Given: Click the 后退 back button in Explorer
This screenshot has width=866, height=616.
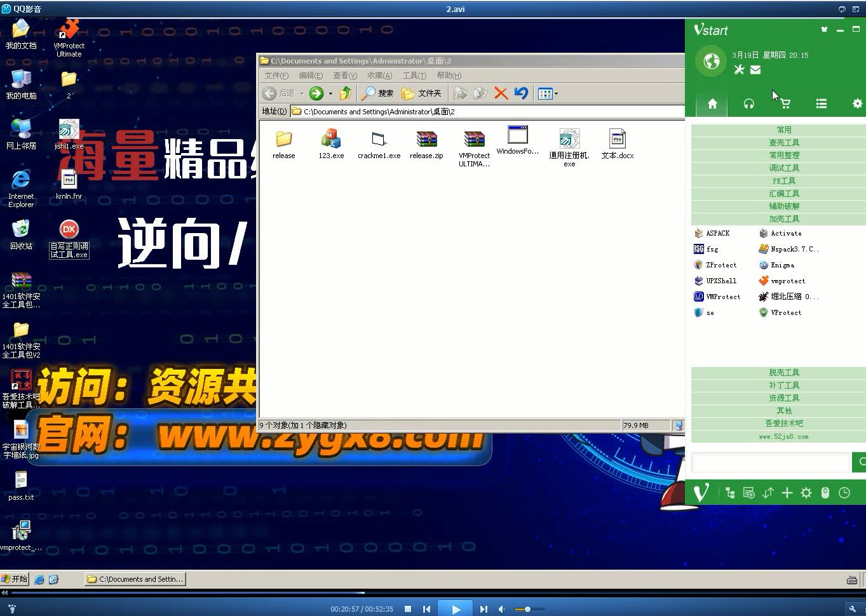Looking at the screenshot, I should (279, 93).
